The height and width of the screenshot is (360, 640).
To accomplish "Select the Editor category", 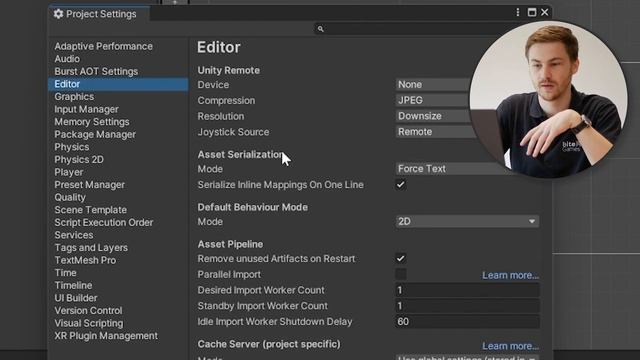I will click(118, 84).
